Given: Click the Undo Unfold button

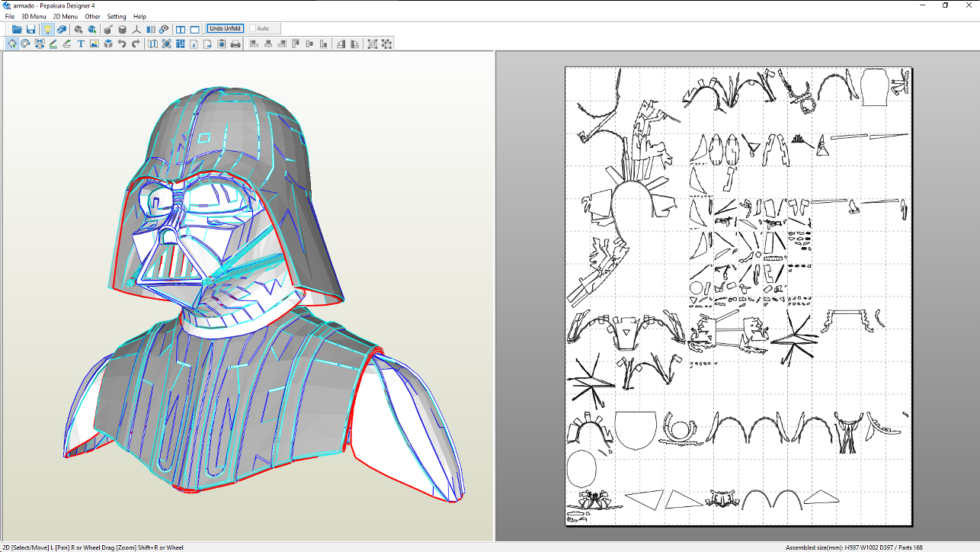Looking at the screenshot, I should [226, 28].
